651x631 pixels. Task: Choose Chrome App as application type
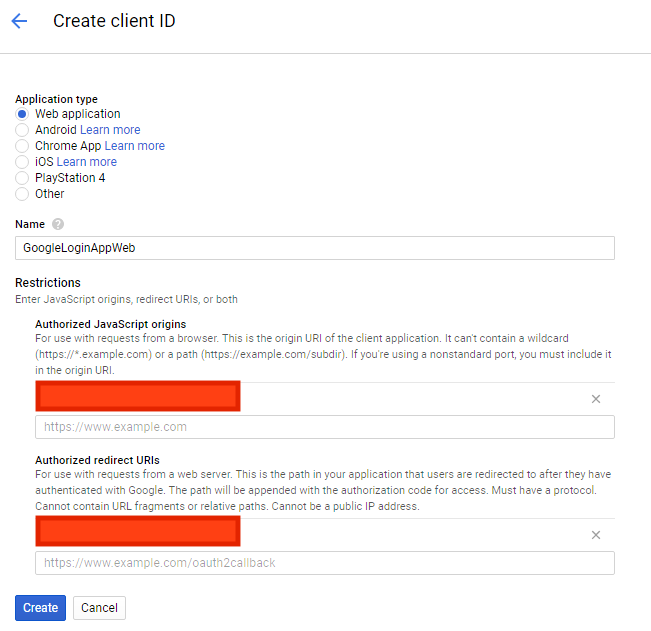(x=22, y=146)
